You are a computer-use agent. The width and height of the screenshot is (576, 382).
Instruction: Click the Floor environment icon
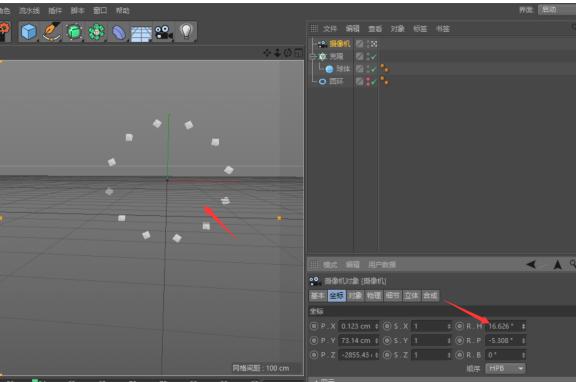click(x=141, y=33)
